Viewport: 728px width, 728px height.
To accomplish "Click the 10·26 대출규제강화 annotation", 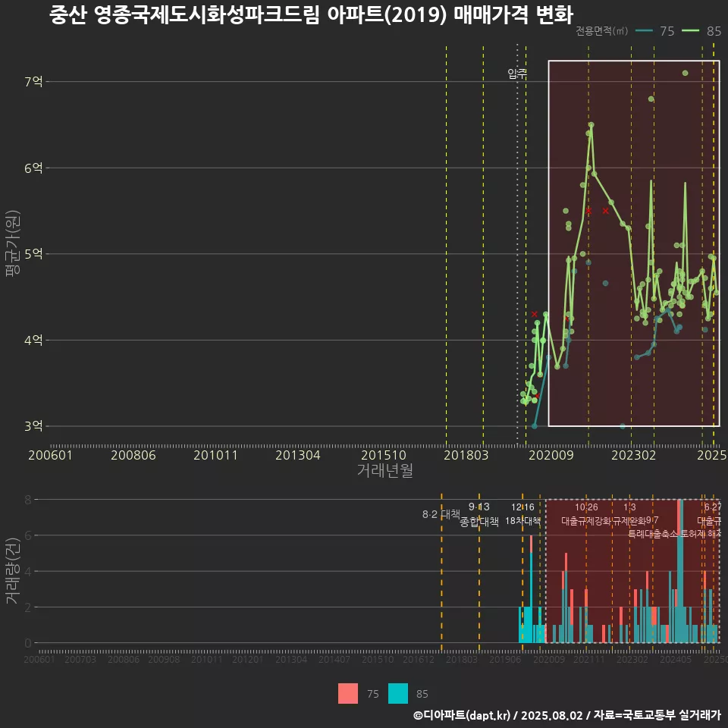I will point(586,514).
